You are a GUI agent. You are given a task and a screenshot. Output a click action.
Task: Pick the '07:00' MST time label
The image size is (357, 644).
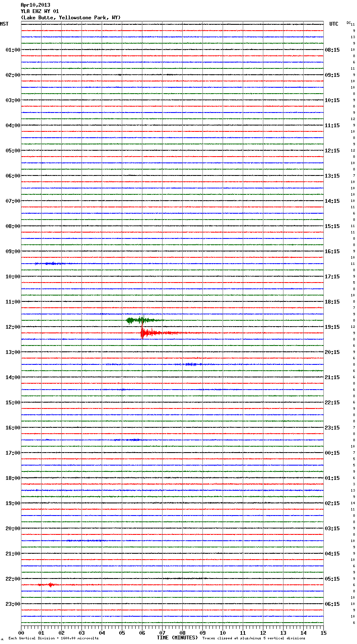pyautogui.click(x=13, y=201)
